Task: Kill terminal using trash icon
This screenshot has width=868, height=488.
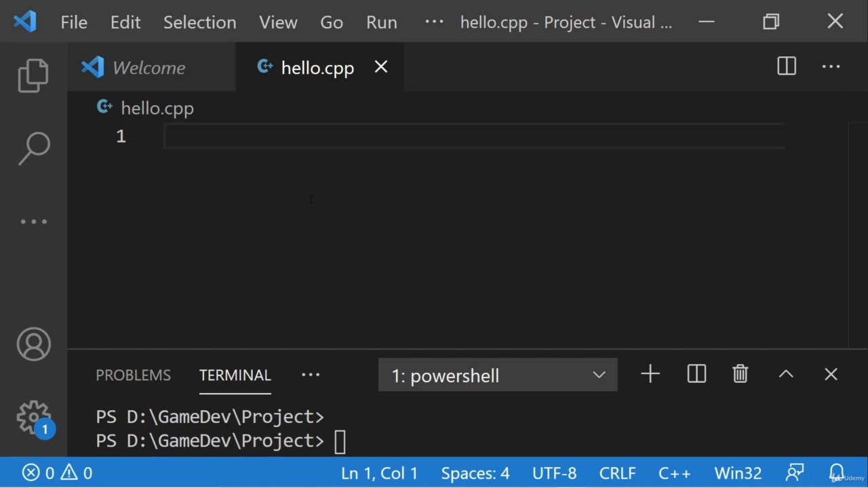Action: coord(740,374)
